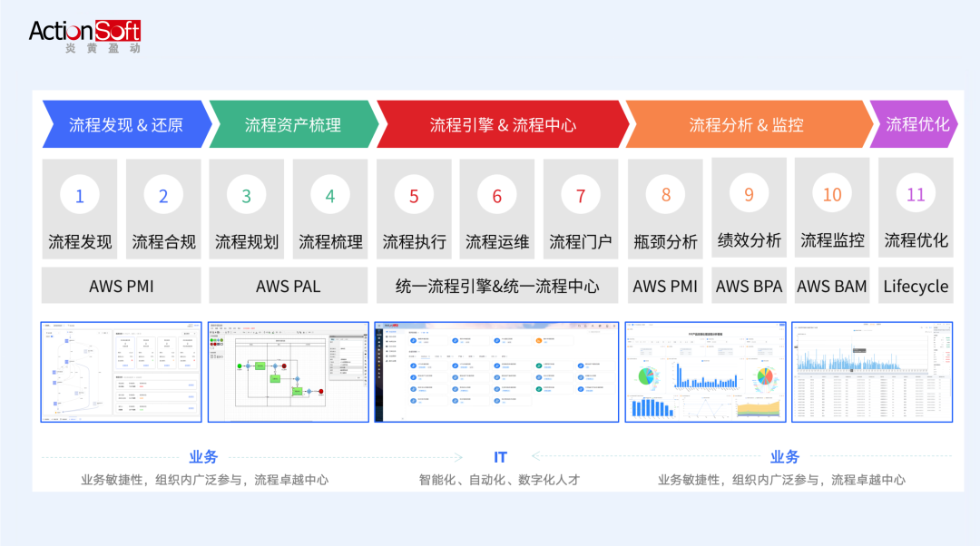Open the process center portal screenshot
The height and width of the screenshot is (546, 980).
(496, 372)
